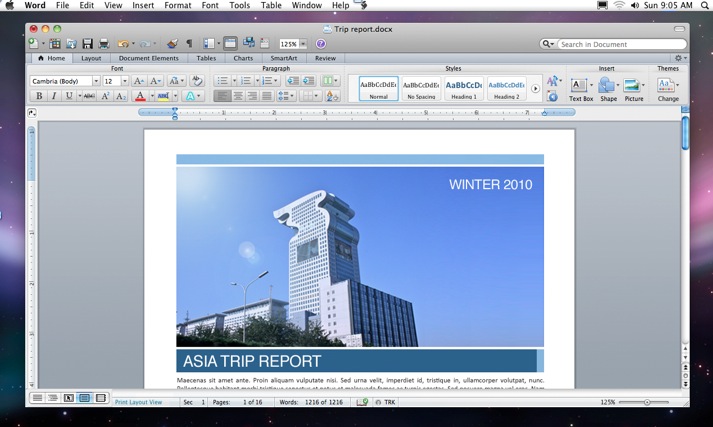The height and width of the screenshot is (427, 713).
Task: Toggle show paragraph marks (¶)
Action: point(189,44)
